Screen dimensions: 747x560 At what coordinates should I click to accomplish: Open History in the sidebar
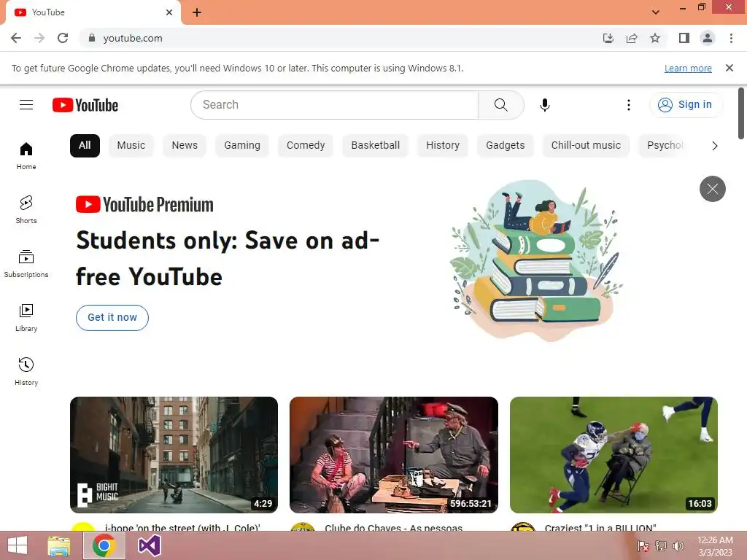pos(26,371)
